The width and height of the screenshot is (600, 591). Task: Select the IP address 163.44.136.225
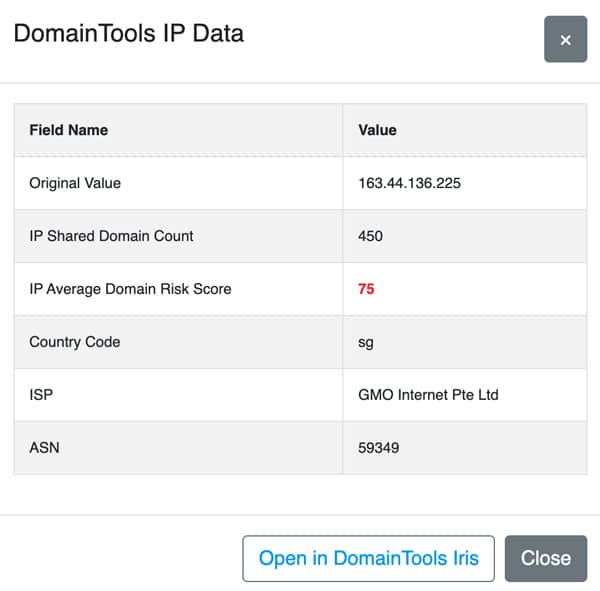[x=409, y=183]
